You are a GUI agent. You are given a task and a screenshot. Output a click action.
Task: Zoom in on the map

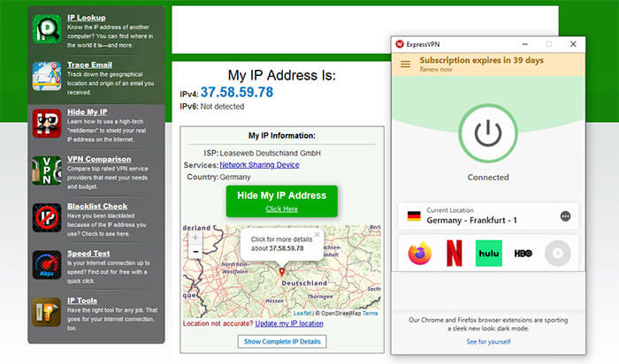195,238
